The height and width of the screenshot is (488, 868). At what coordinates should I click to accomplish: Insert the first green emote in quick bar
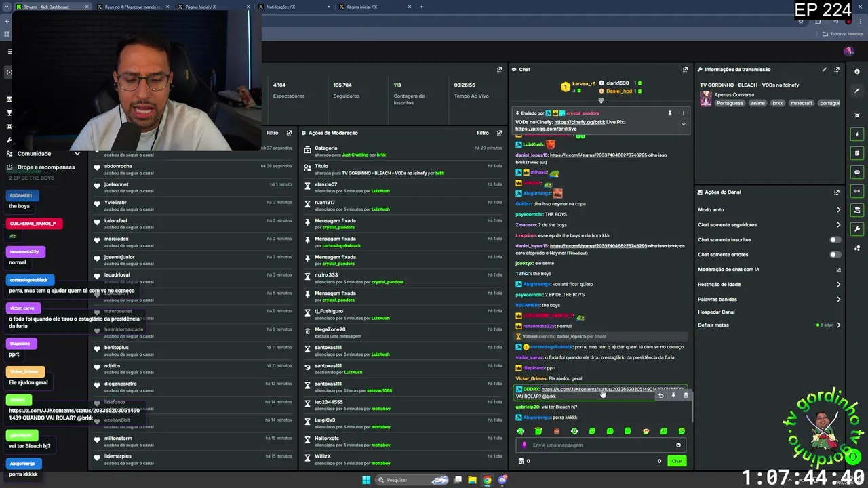pyautogui.click(x=521, y=431)
